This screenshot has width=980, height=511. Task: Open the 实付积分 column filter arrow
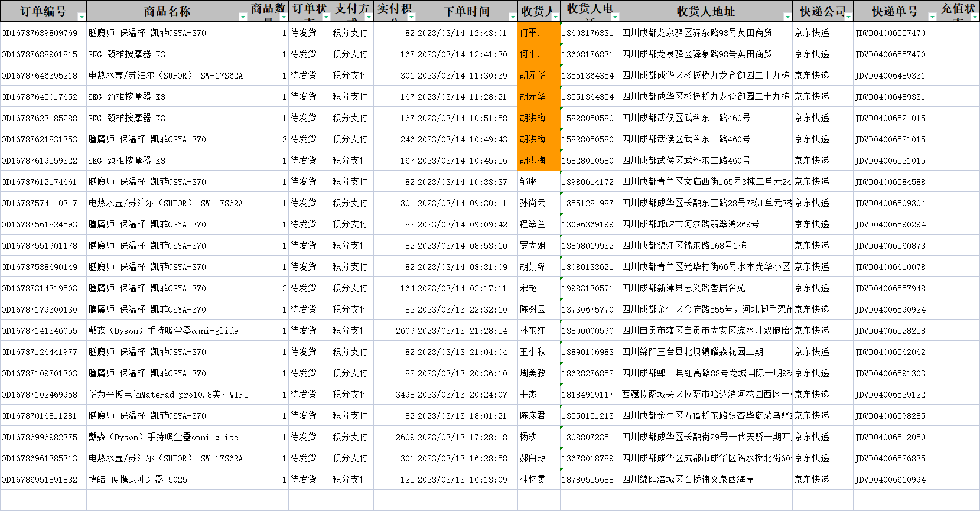tap(411, 17)
